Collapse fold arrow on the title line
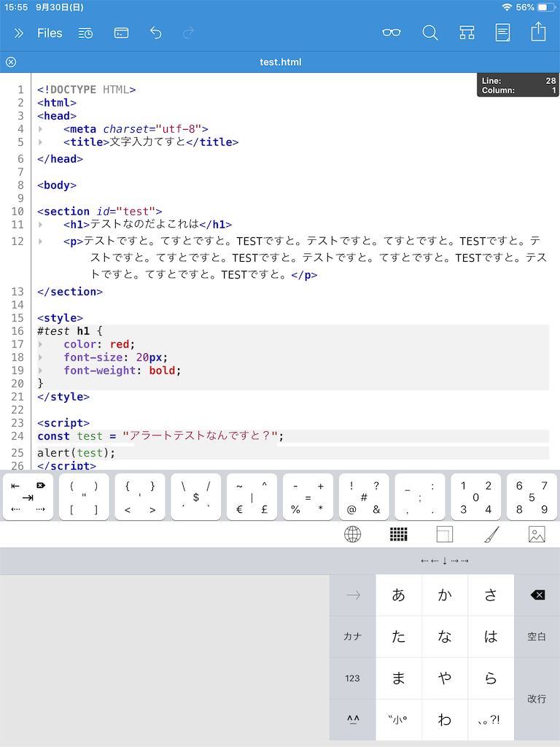 point(41,142)
